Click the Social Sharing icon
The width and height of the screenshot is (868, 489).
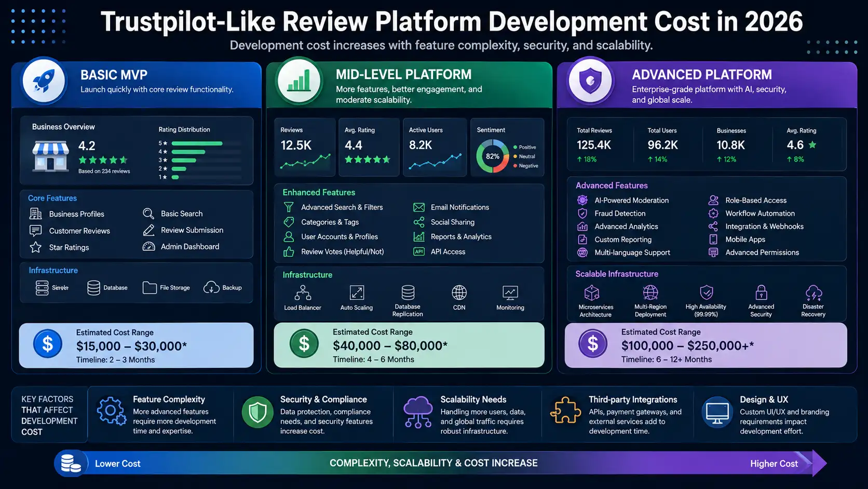[x=419, y=222]
